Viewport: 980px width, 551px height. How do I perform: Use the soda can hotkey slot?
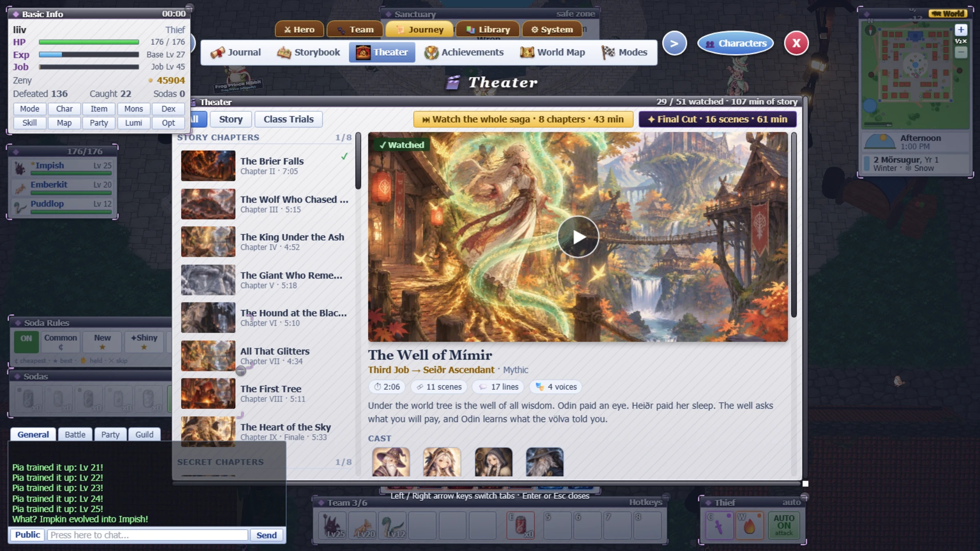tap(520, 525)
